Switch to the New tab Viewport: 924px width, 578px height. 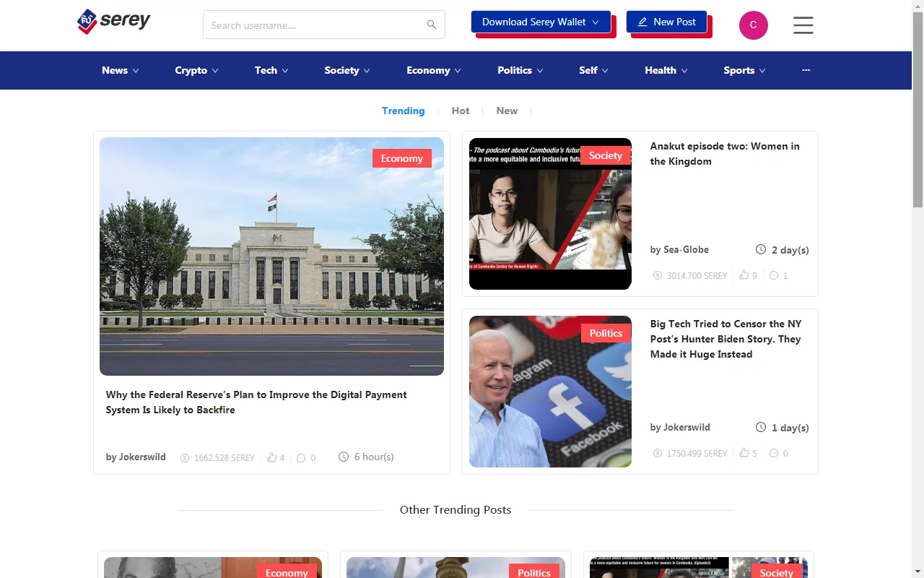click(x=507, y=111)
